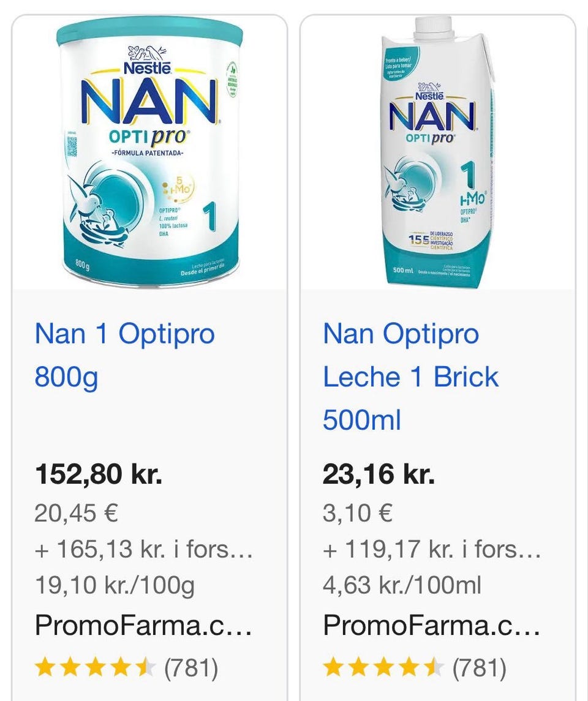Click the 23,16 kr. price
The height and width of the screenshot is (701, 588).
[379, 474]
